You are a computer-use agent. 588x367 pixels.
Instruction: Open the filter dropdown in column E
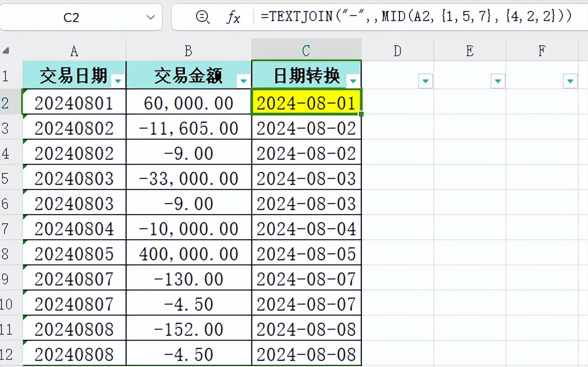(x=498, y=80)
